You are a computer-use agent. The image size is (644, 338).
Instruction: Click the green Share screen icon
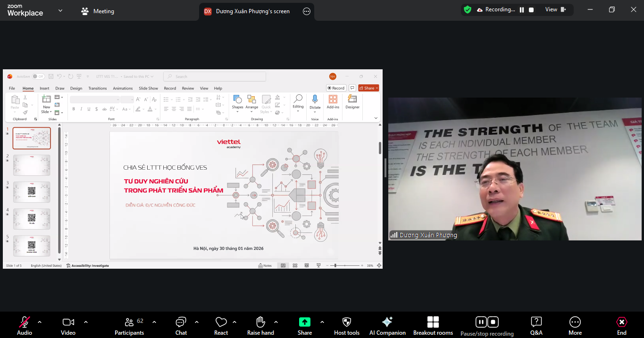coord(305,322)
